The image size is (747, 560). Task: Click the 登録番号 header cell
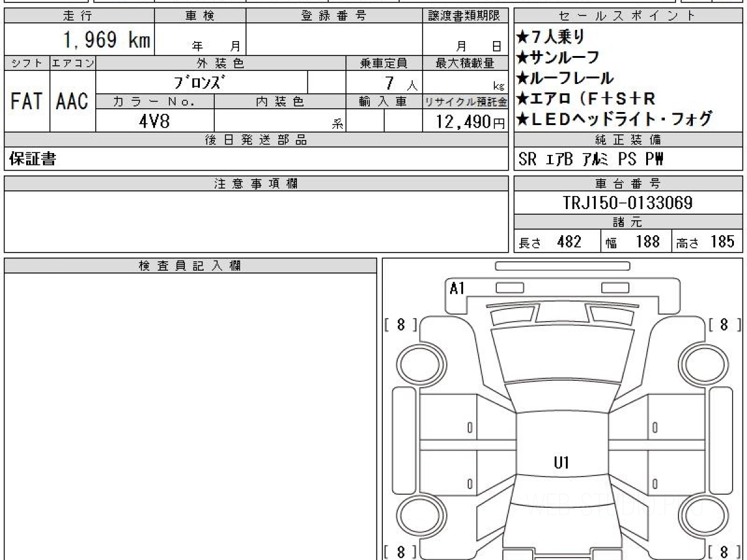click(334, 16)
